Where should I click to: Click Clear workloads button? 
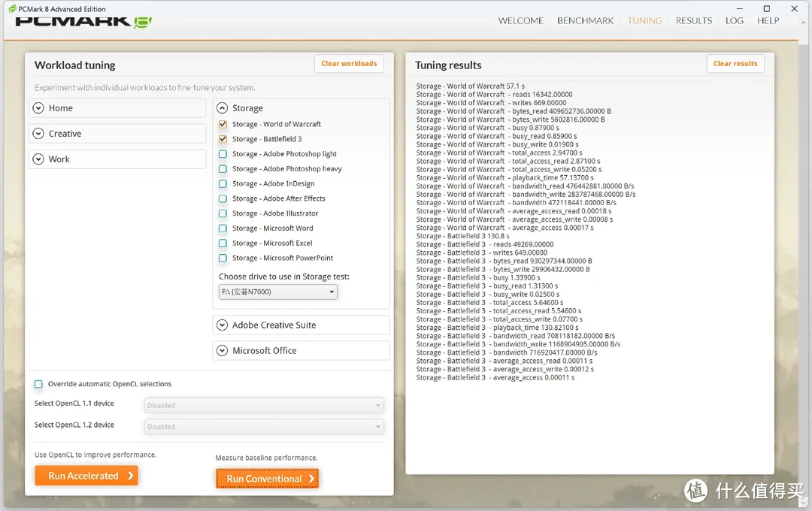tap(349, 64)
